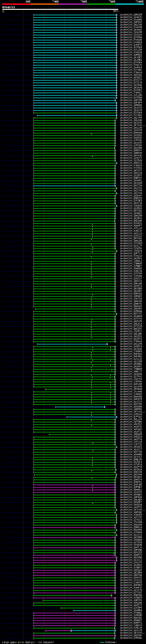Select hit label UniRef100_A7QBQ2

click(131, 613)
